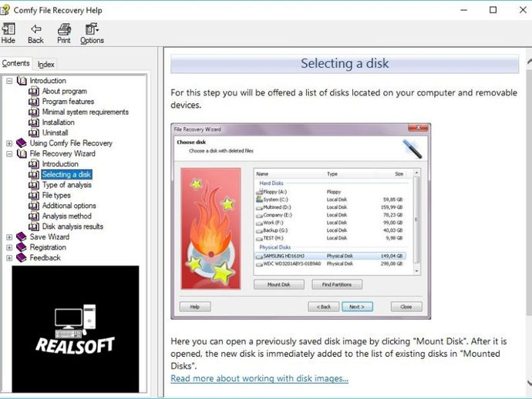
Task: Open the Analysis method topic
Action: point(67,216)
